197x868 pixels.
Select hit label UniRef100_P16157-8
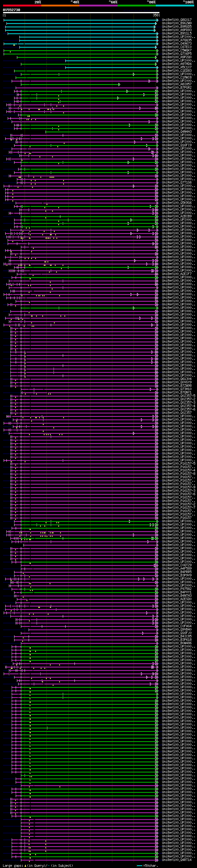[x=179, y=474]
